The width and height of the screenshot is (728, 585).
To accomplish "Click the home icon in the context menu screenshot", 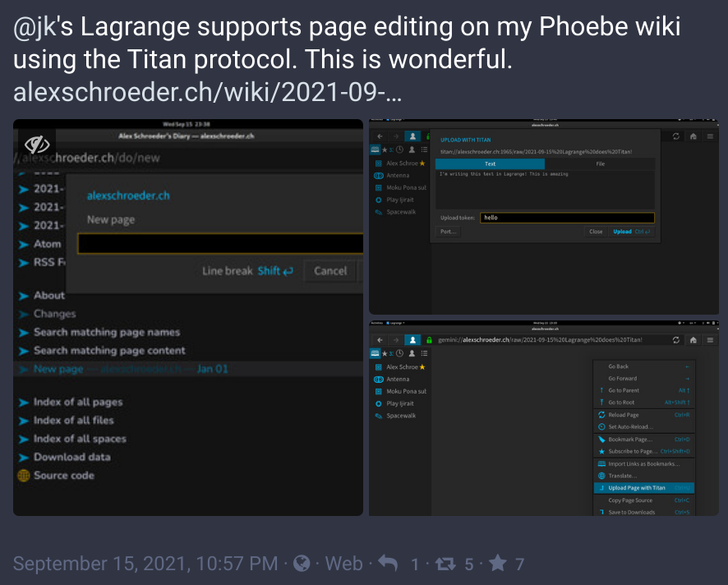I will (x=693, y=340).
